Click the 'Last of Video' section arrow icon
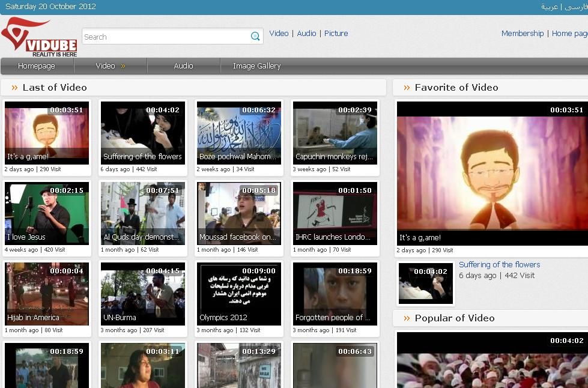The height and width of the screenshot is (388, 588). coord(14,88)
